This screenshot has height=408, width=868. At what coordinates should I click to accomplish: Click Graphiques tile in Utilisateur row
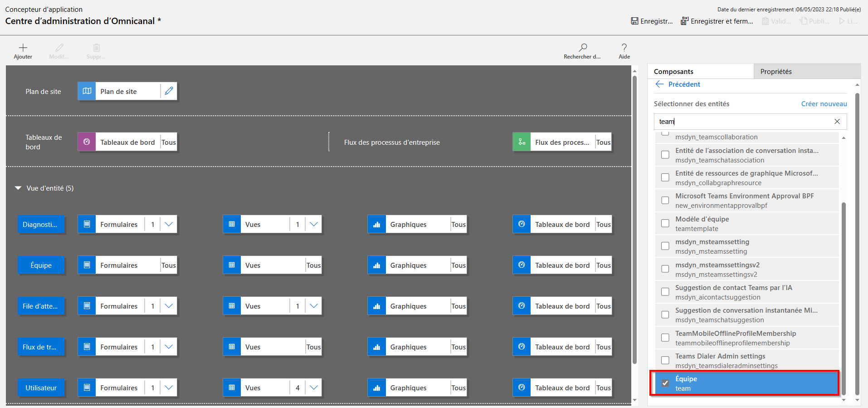coord(417,388)
